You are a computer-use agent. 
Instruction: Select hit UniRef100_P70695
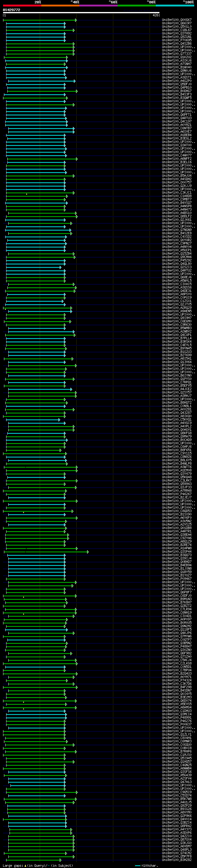[x=177, y=40]
